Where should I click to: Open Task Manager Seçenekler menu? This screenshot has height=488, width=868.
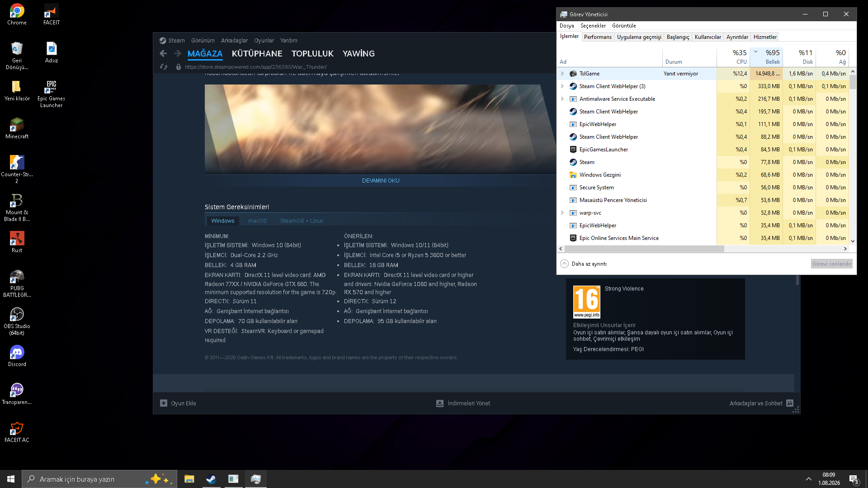tap(593, 26)
